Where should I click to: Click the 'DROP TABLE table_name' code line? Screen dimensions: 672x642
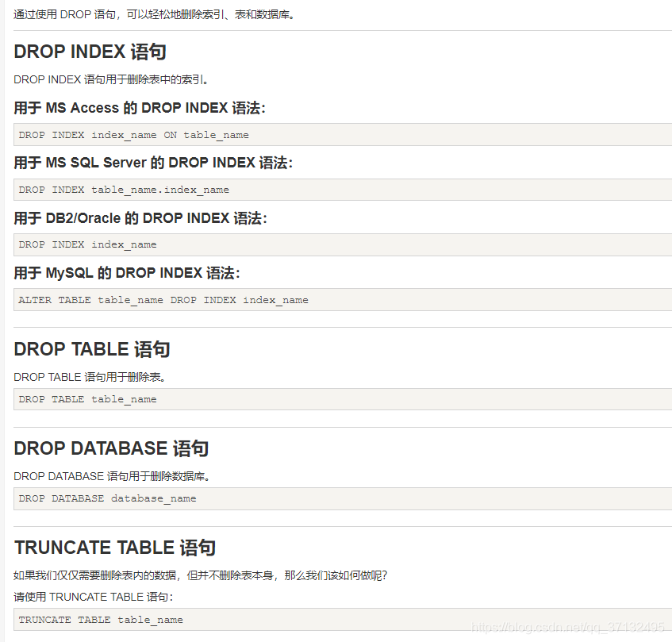[87, 399]
